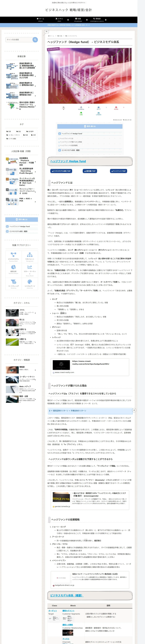Screen dimensions: 145x644
Task: Share the article on LINE
Action: coord(81,113)
